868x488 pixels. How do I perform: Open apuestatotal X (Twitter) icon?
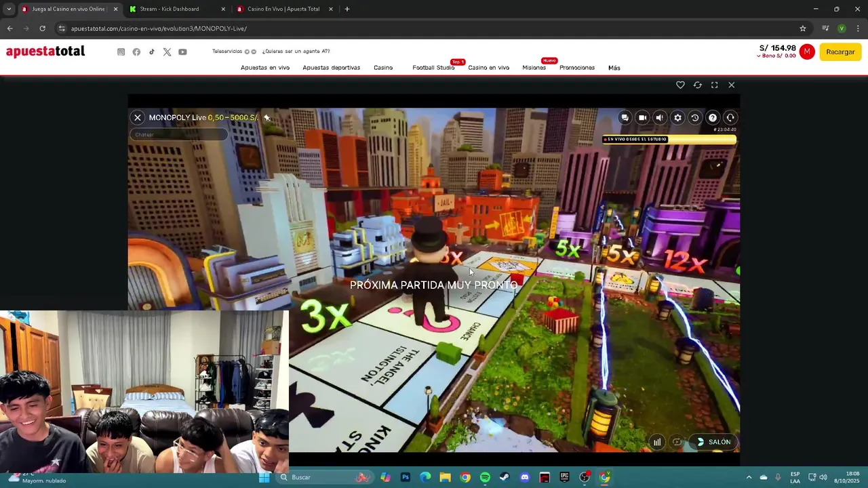click(167, 52)
